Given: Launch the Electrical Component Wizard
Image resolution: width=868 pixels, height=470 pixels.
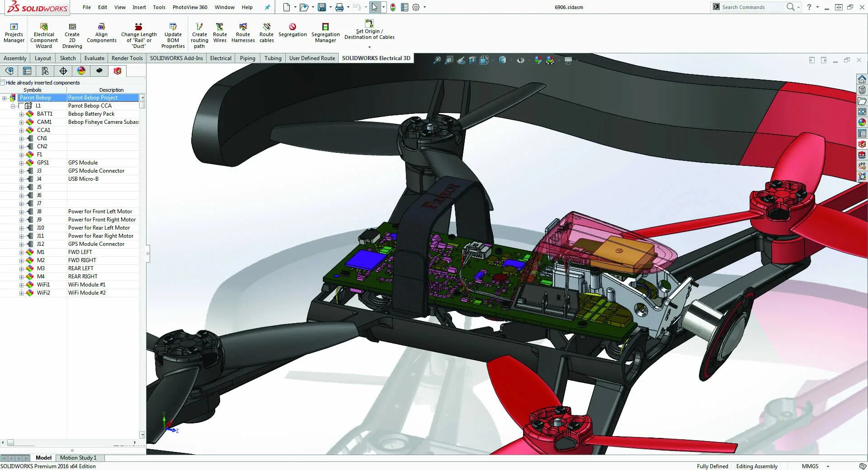Looking at the screenshot, I should coord(44,36).
